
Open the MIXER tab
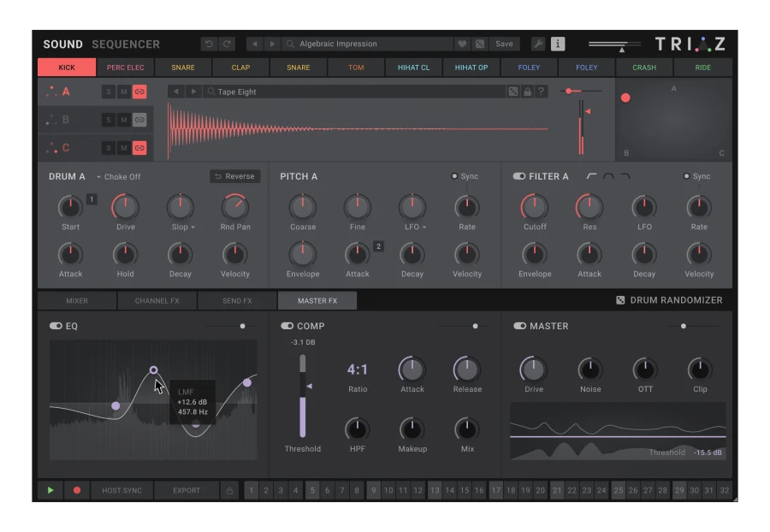coord(77,301)
